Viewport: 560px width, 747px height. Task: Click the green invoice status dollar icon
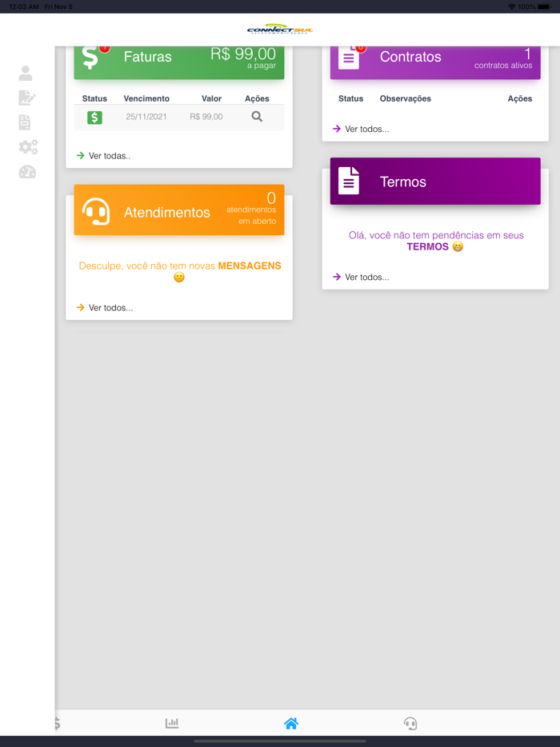tap(94, 117)
